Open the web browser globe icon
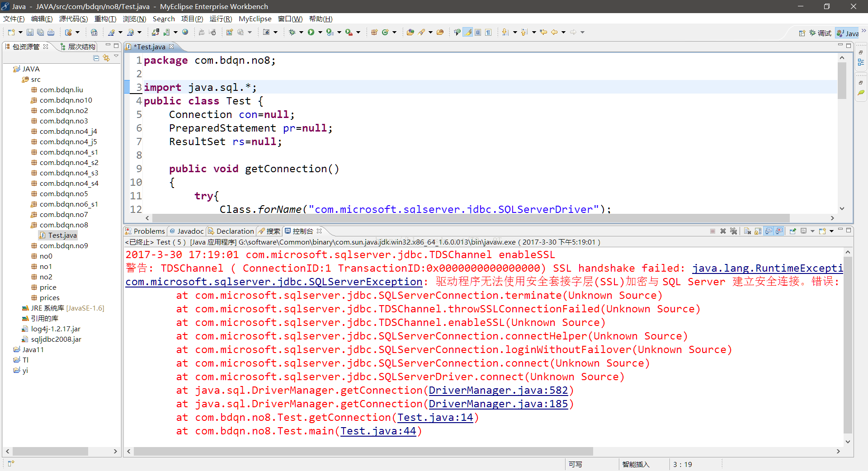 coord(185,32)
